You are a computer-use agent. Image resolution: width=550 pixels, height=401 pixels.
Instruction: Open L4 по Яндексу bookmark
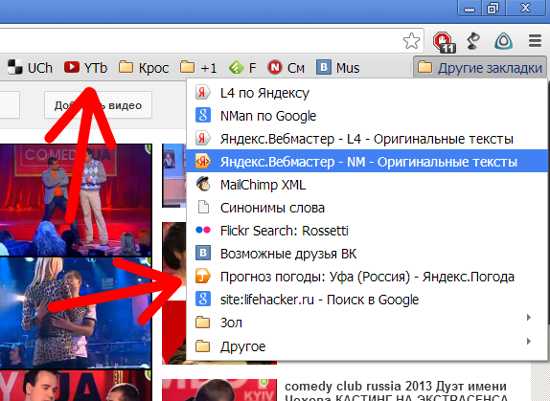point(367,93)
